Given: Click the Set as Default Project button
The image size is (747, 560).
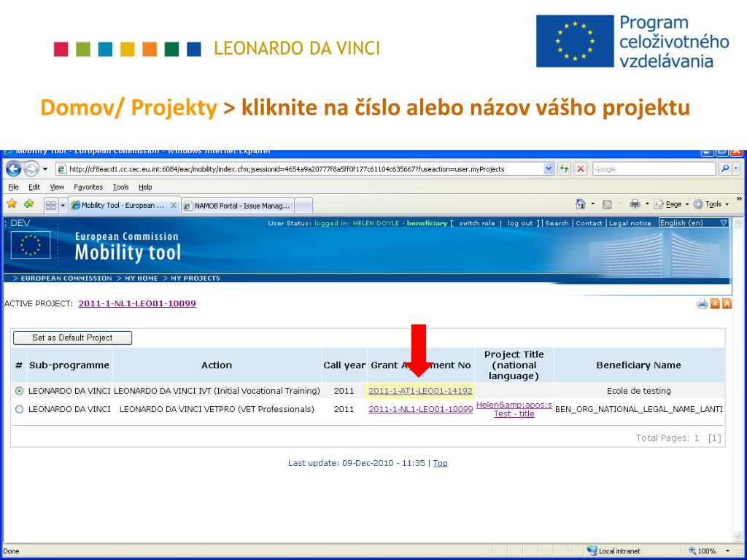Looking at the screenshot, I should 72,338.
